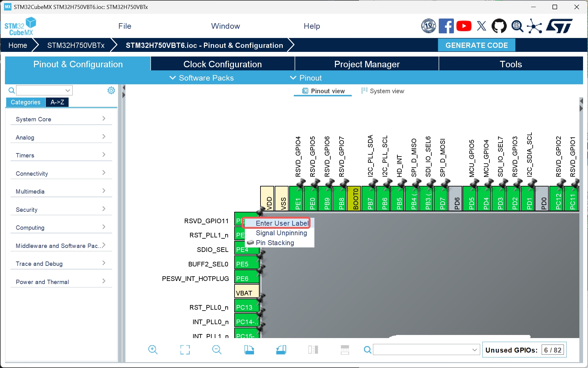The width and height of the screenshot is (588, 368).
Task: Switch to Tools tab
Action: pyautogui.click(x=511, y=64)
